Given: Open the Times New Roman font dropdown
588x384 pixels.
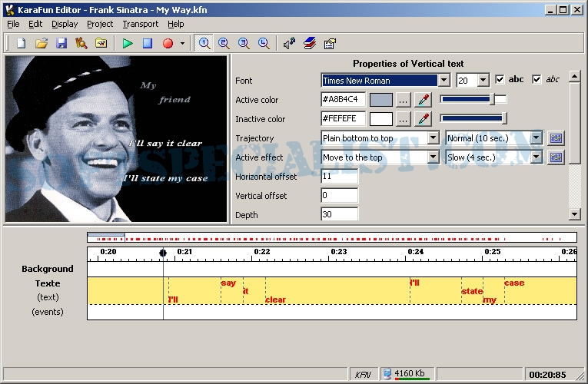Looking at the screenshot, I should coord(443,81).
